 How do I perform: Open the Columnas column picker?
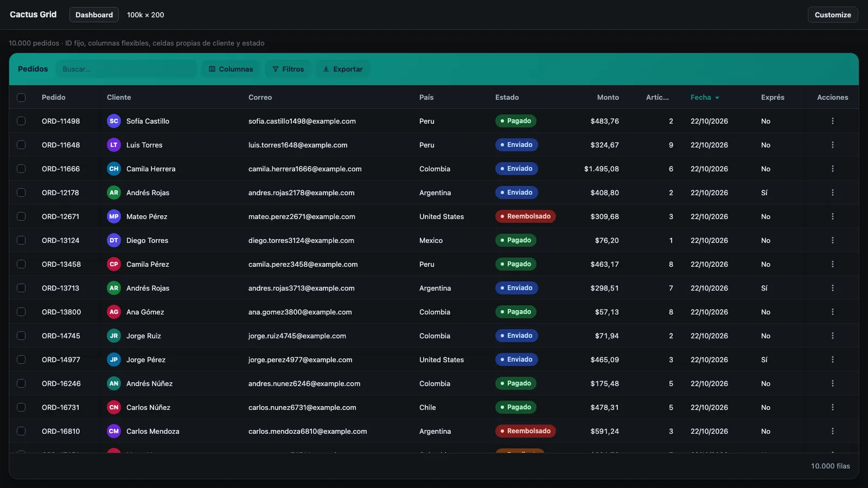(231, 69)
